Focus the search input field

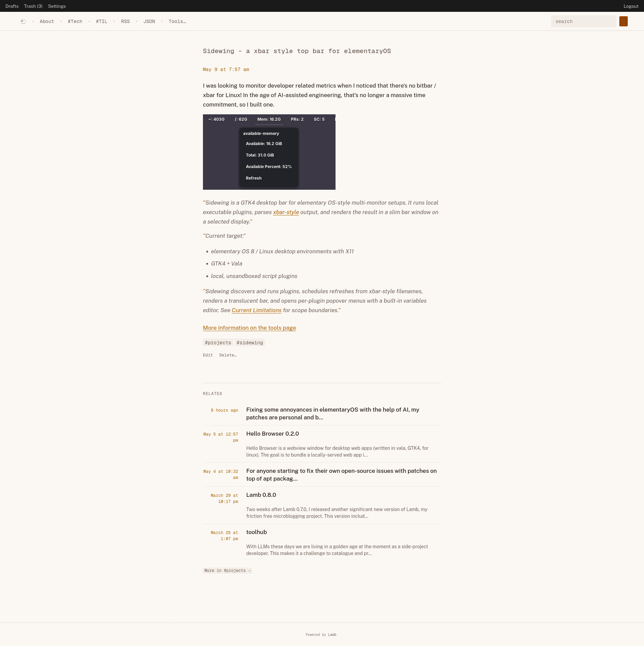tap(583, 21)
